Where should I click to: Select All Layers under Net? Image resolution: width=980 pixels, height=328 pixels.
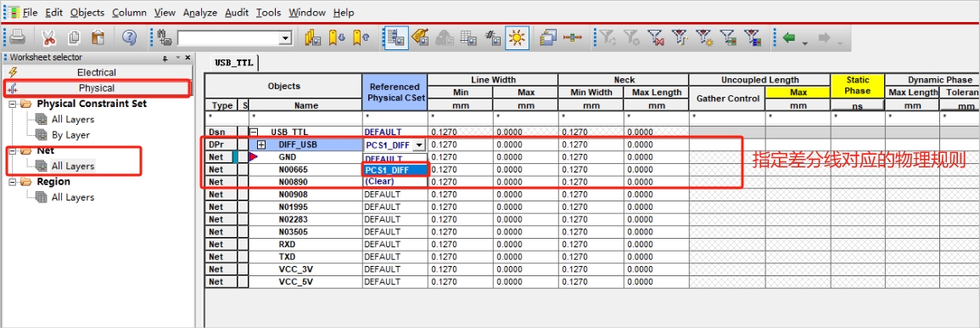click(x=73, y=167)
